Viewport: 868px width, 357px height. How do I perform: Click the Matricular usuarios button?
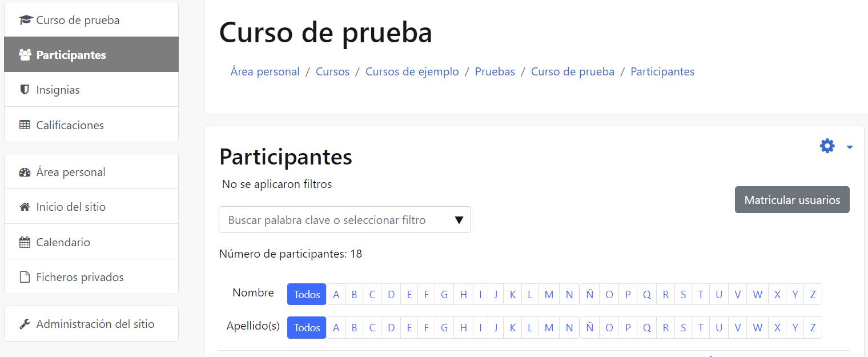pyautogui.click(x=792, y=200)
